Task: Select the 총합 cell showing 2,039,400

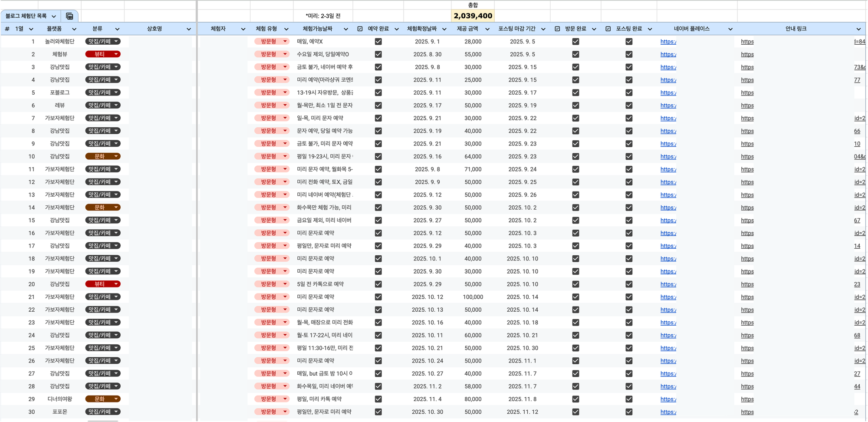Action: 473,16
